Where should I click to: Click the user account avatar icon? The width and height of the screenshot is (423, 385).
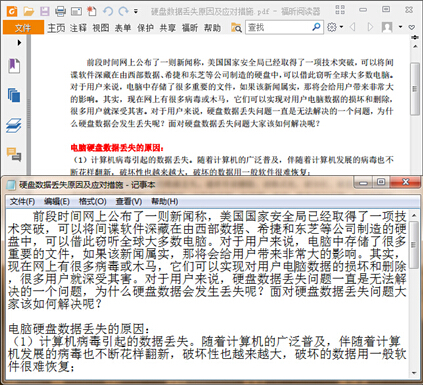pos(387,27)
